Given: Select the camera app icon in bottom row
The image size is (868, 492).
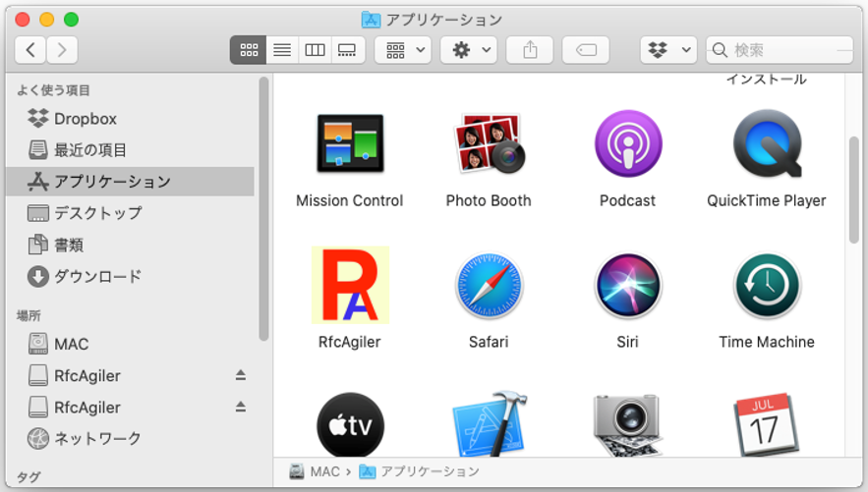Looking at the screenshot, I should tap(628, 424).
